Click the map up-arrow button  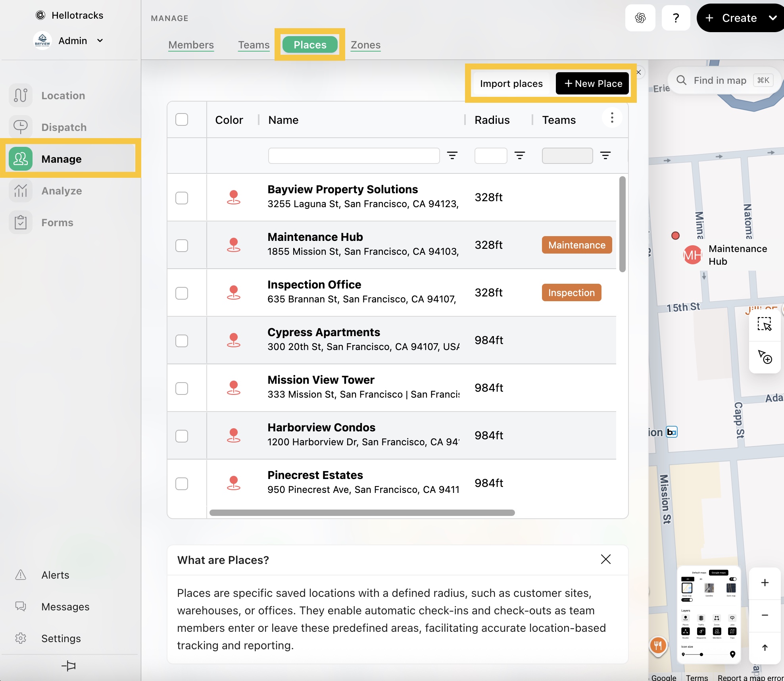[x=765, y=648]
